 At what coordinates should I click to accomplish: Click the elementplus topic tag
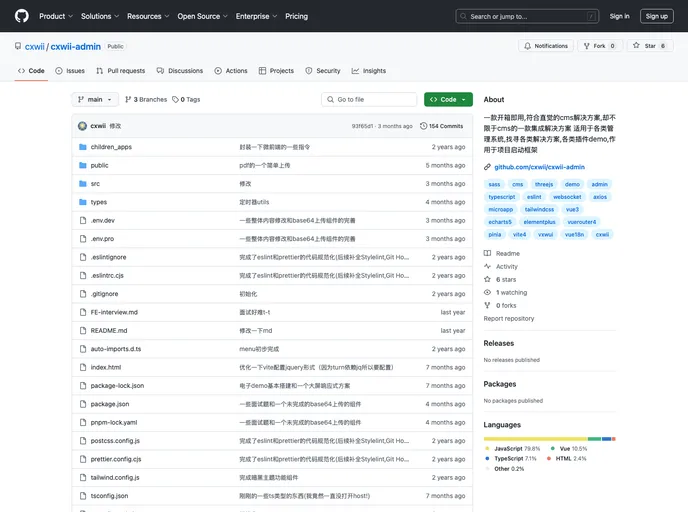click(x=539, y=222)
